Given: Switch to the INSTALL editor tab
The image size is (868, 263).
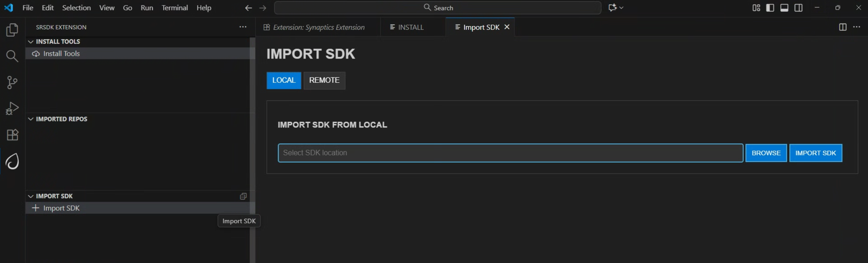Looking at the screenshot, I should [x=410, y=27].
